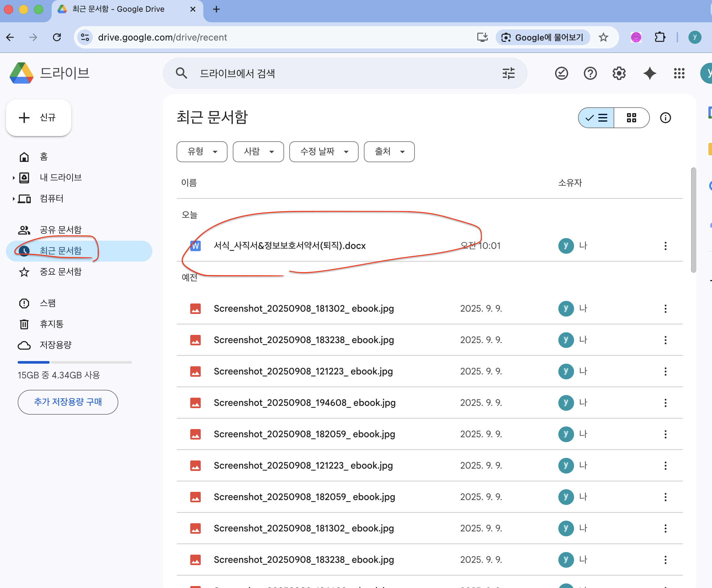Open advanced search options slider icon

(x=508, y=73)
